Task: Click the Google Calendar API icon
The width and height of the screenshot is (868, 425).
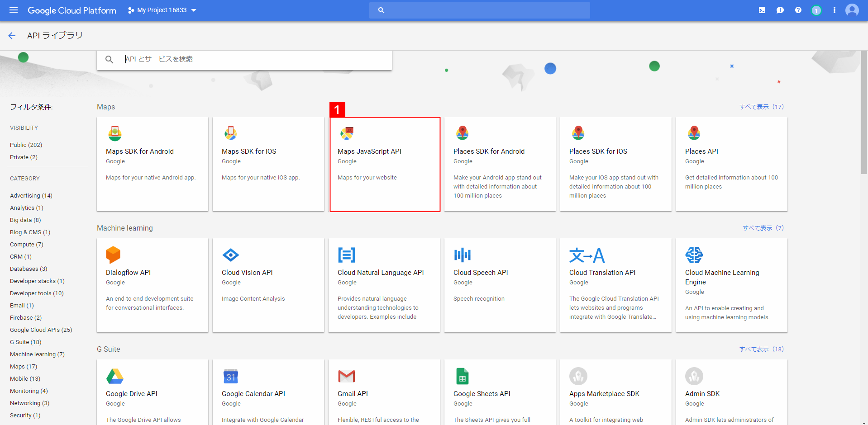Action: click(231, 376)
